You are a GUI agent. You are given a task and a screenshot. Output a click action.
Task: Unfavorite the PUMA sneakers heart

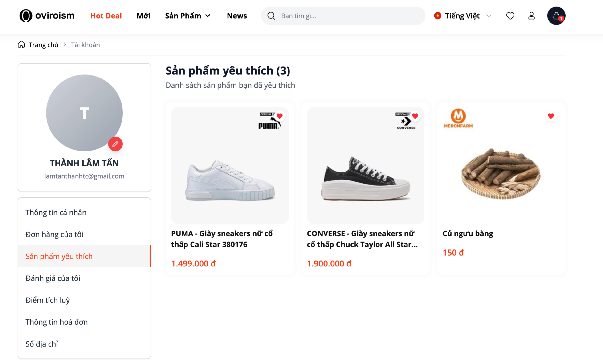(x=279, y=116)
